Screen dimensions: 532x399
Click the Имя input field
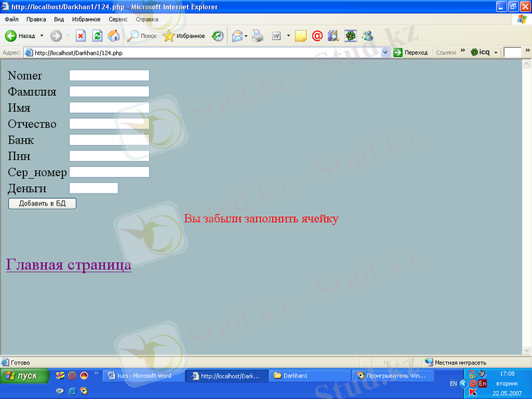click(109, 108)
